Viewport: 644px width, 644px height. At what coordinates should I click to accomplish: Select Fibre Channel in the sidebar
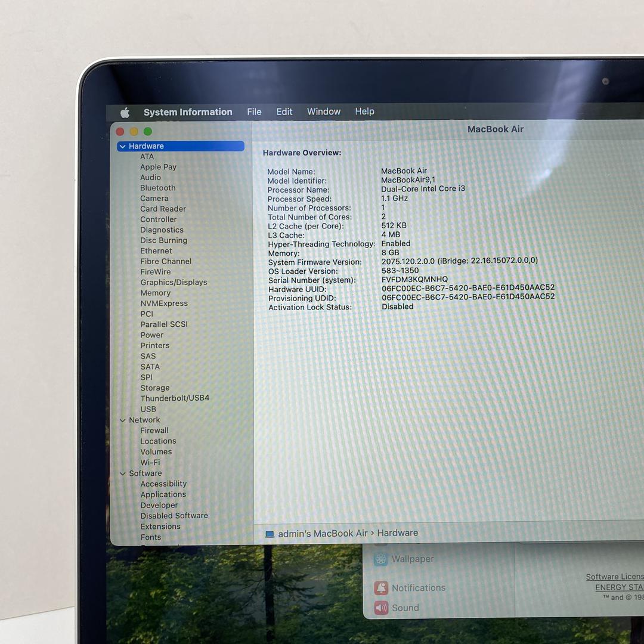(166, 261)
